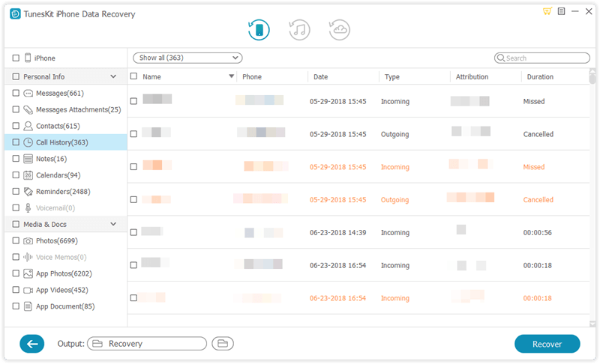Click the Output Recovery path field
The height and width of the screenshot is (364, 600).
(147, 344)
